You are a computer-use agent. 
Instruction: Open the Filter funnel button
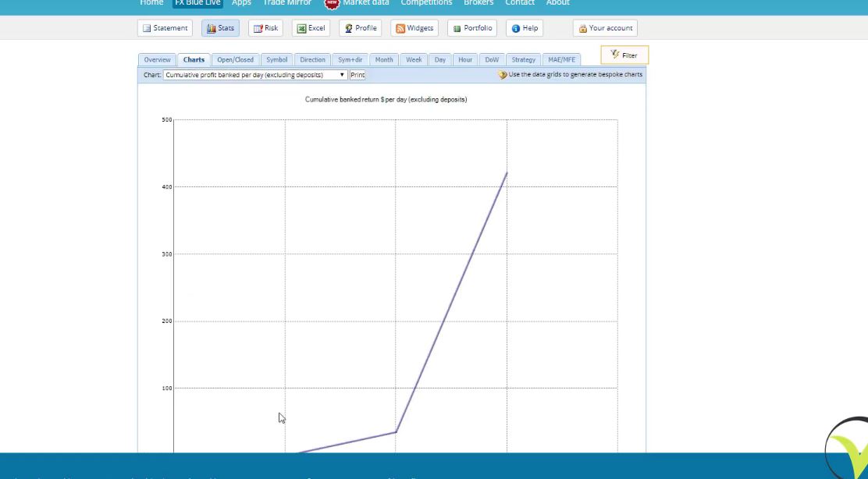[x=624, y=55]
